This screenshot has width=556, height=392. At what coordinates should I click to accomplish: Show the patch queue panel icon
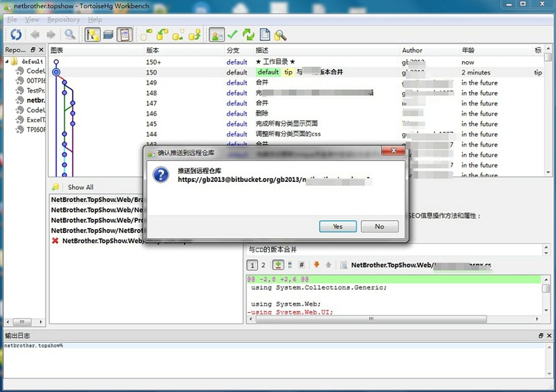(x=108, y=35)
